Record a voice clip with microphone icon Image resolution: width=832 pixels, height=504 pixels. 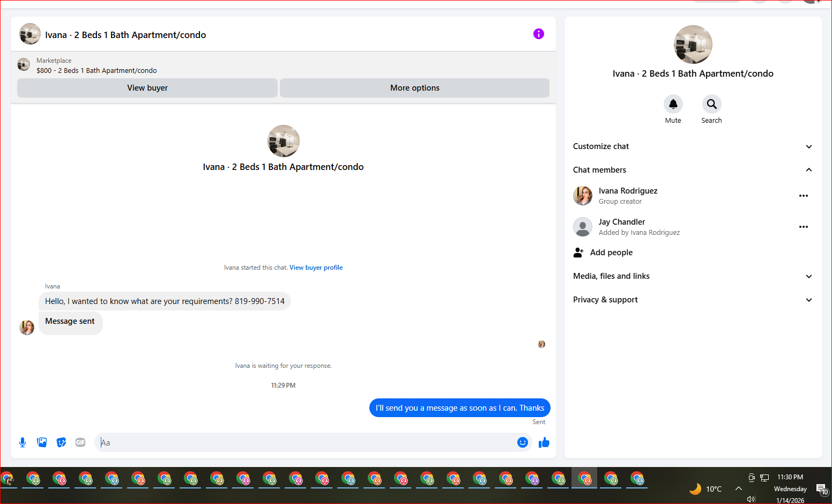pos(23,442)
